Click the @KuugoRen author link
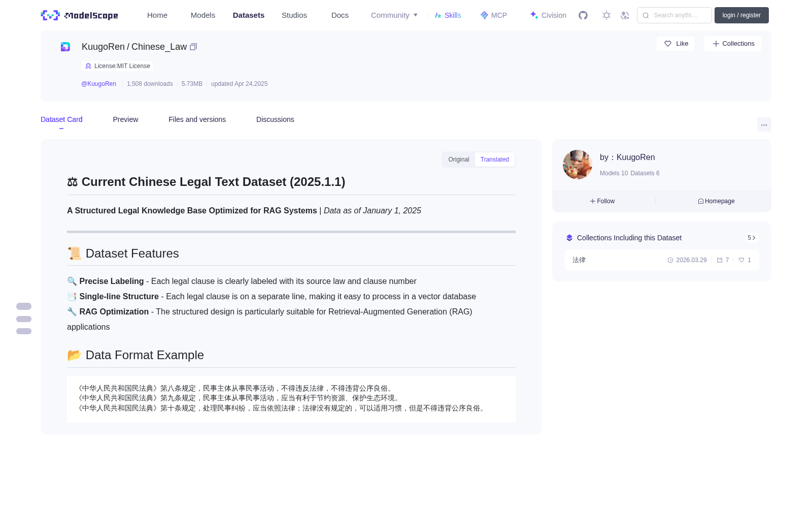812x508 pixels. click(x=98, y=84)
